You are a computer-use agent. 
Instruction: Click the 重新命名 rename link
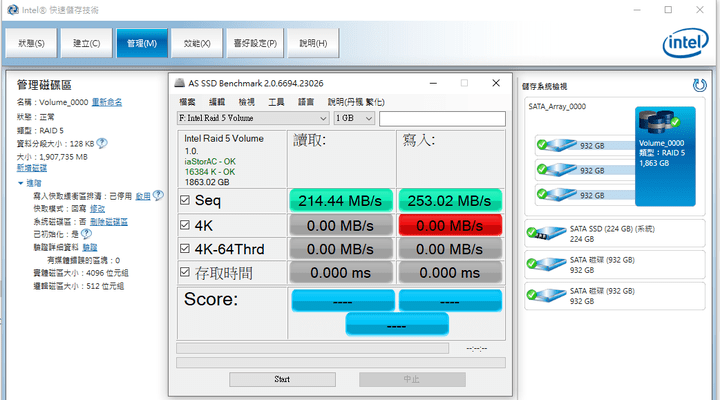[107, 102]
